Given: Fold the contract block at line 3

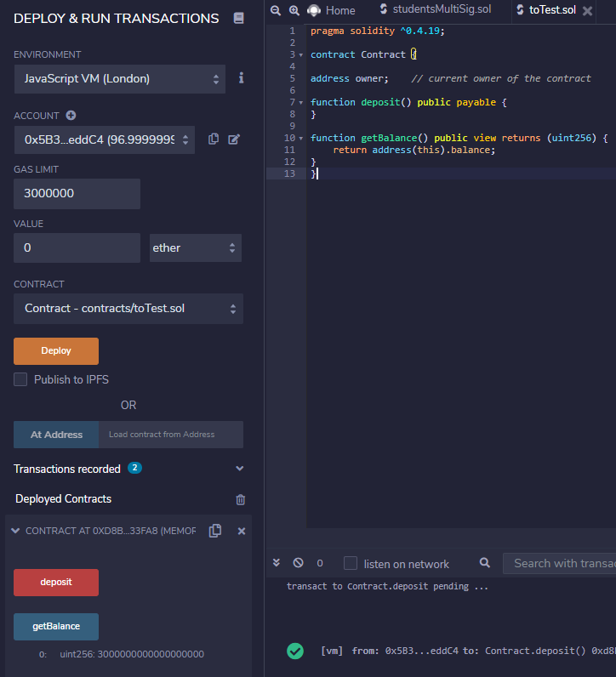Looking at the screenshot, I should (301, 54).
